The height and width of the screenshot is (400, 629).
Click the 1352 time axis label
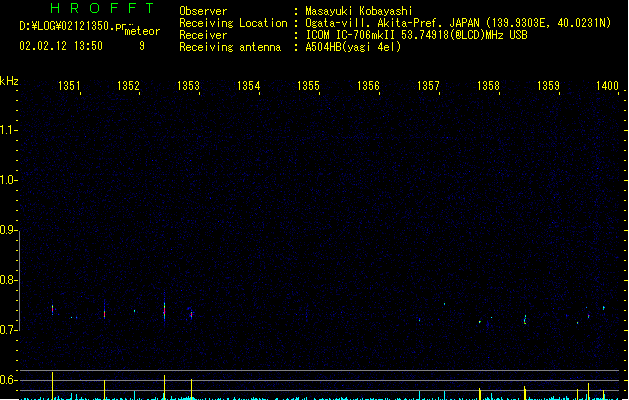coord(128,85)
